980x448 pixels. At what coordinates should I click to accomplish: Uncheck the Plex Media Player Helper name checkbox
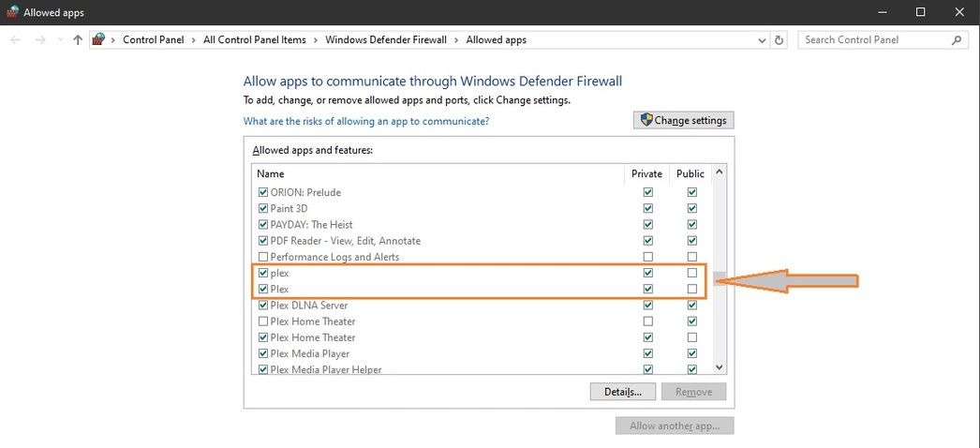tap(263, 370)
